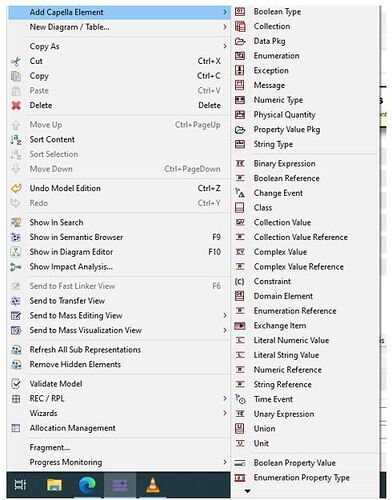Image resolution: width=392 pixels, height=500 pixels.
Task: Add a Numeric Reference element
Action: [305, 370]
